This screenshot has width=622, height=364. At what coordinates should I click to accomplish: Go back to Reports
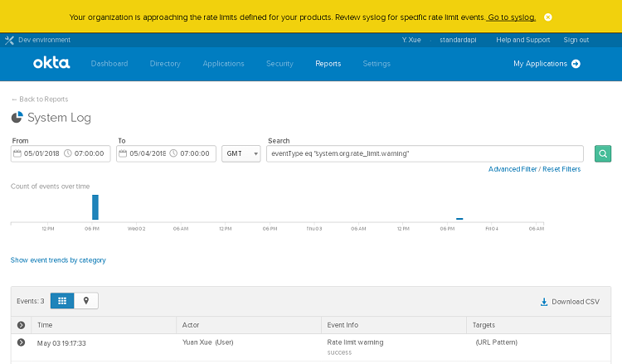pyautogui.click(x=40, y=99)
